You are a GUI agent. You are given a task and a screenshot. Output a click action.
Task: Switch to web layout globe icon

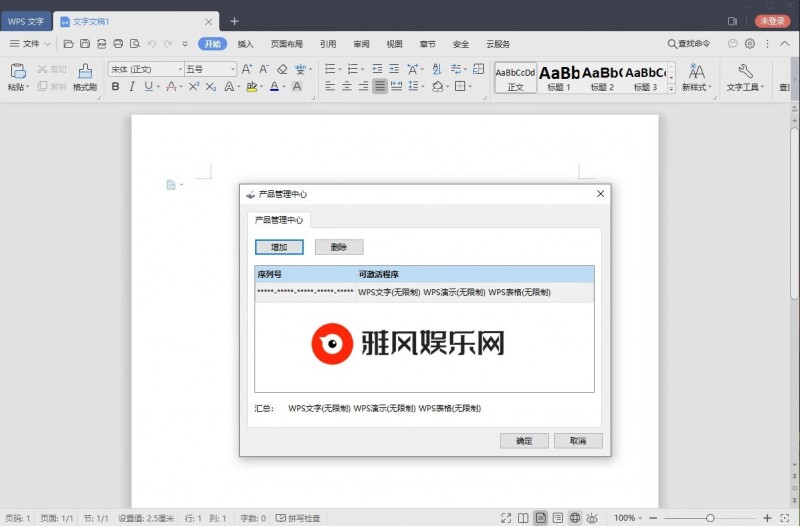574,518
